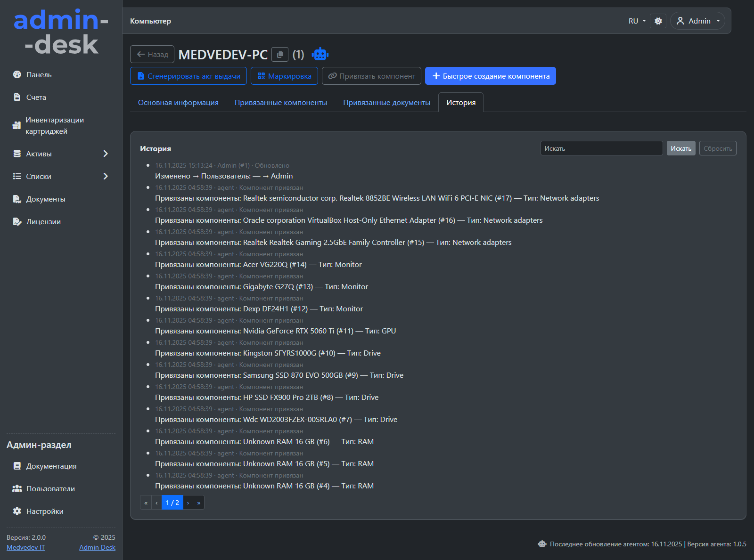
Task: Open Пользователи in admin section
Action: [50, 489]
